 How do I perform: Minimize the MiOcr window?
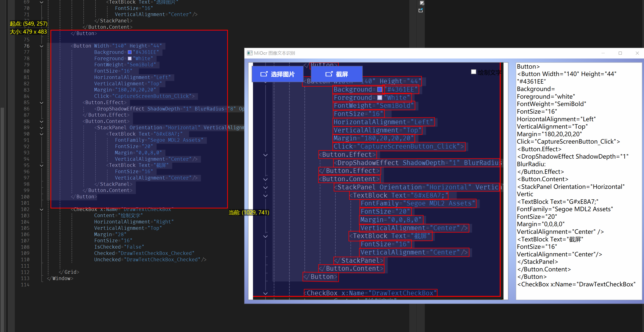pos(603,53)
